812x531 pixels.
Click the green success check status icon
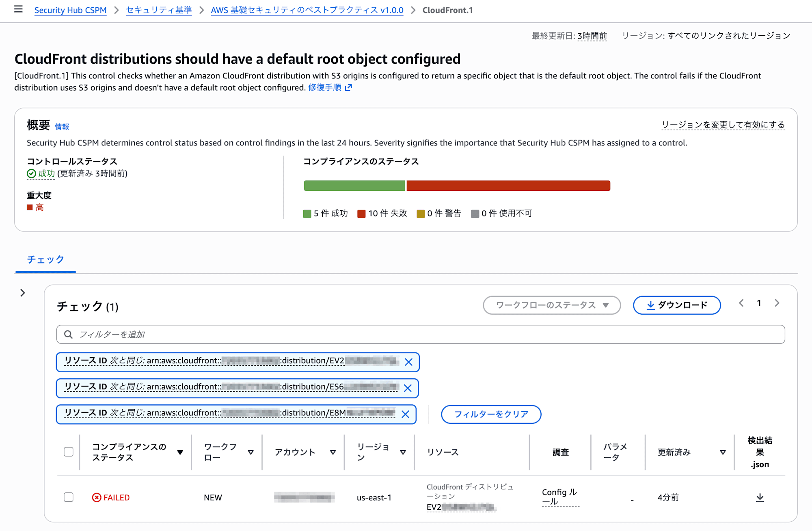[31, 174]
